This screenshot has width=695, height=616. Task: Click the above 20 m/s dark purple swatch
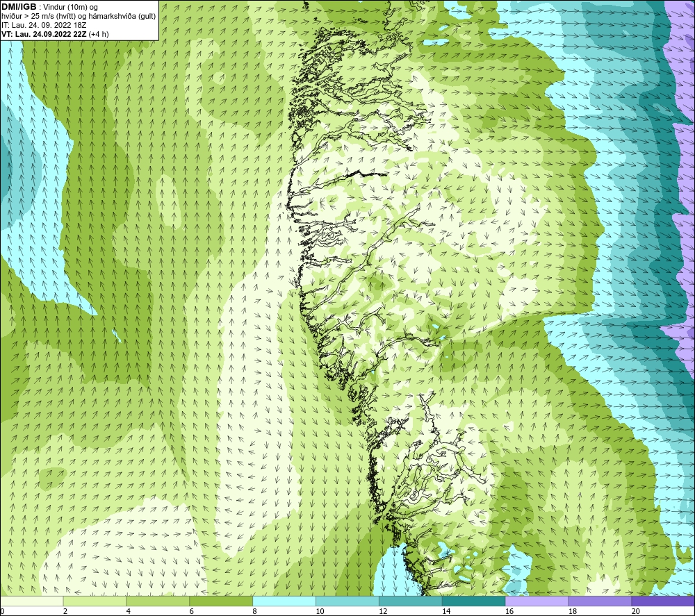663,601
